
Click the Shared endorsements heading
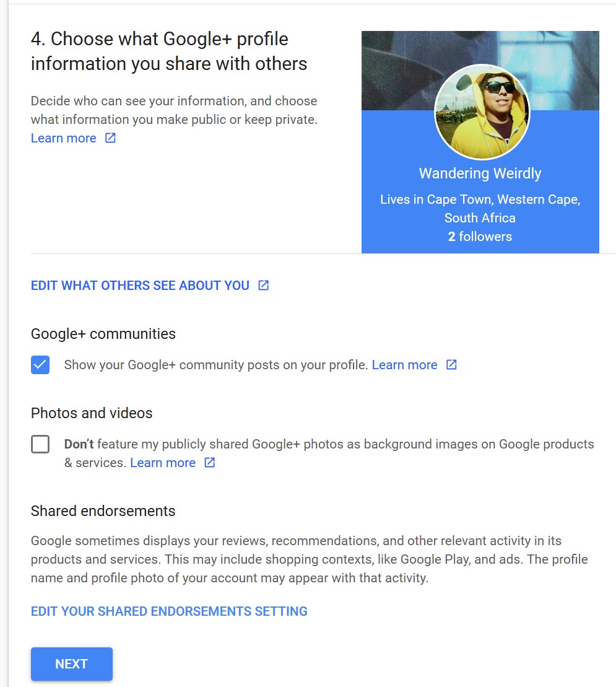(x=103, y=511)
